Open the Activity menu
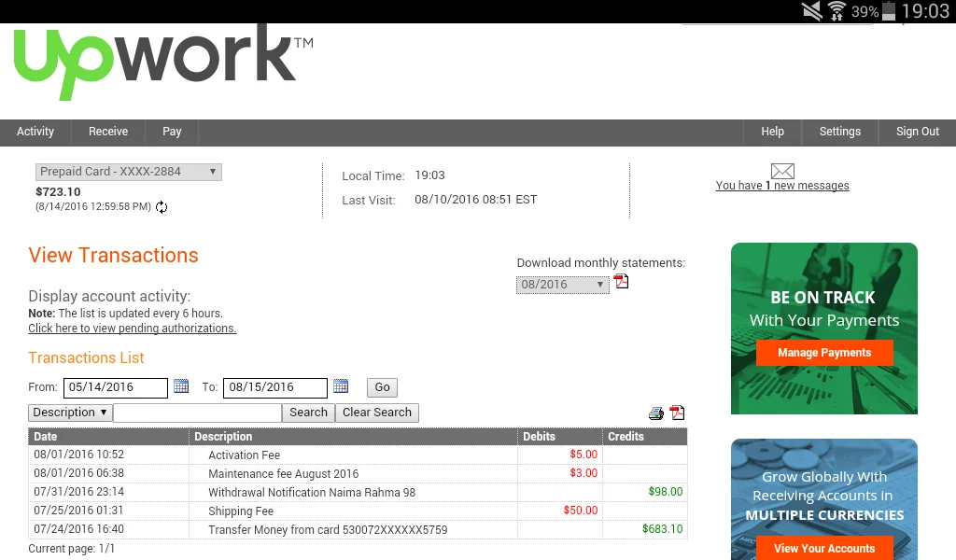 click(35, 132)
